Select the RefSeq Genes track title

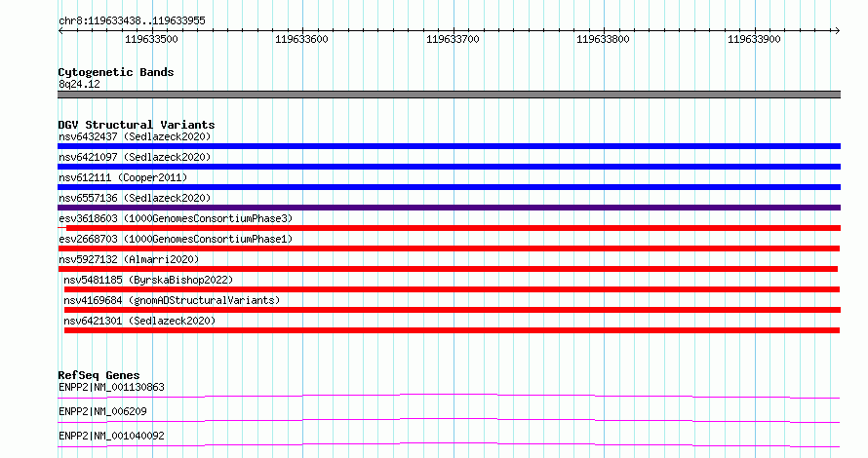99,375
